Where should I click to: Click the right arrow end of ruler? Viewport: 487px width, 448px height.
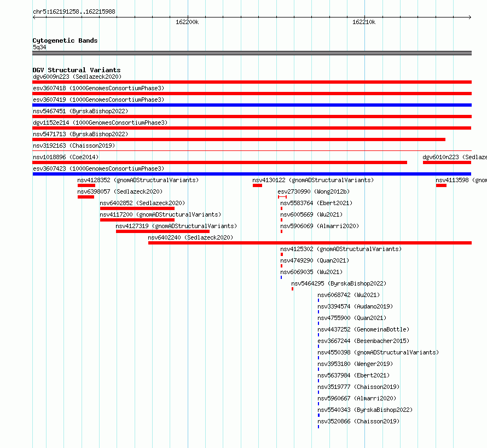[470, 17]
